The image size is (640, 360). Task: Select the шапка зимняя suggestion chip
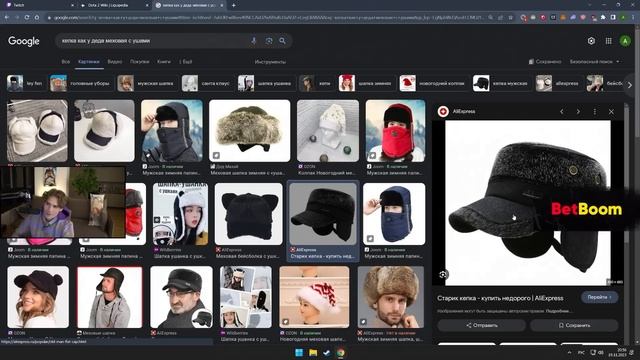366,83
